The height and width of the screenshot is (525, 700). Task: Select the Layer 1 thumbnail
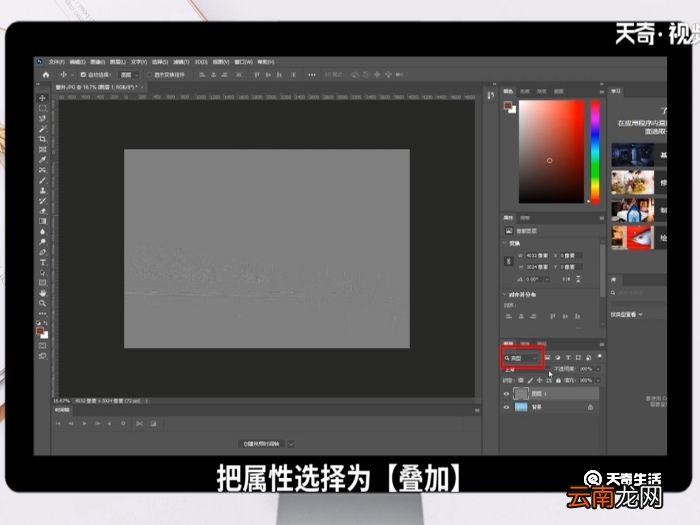[x=521, y=394]
